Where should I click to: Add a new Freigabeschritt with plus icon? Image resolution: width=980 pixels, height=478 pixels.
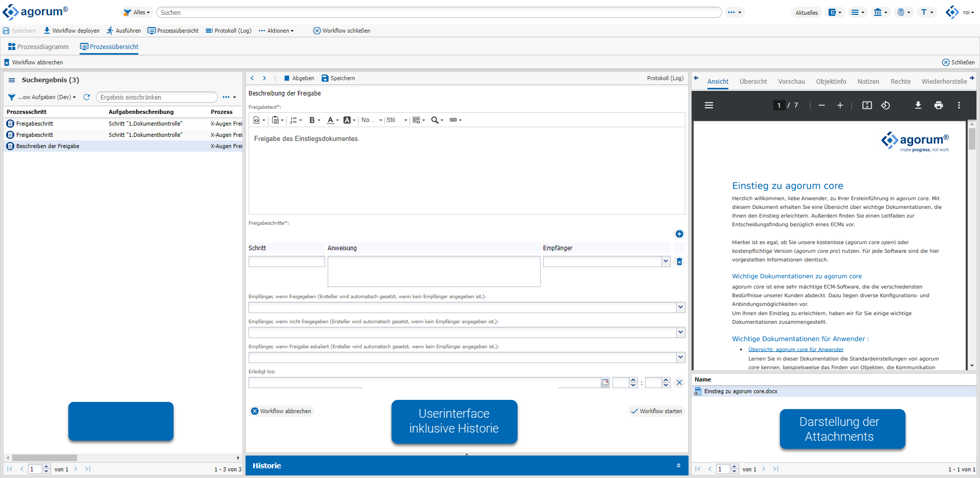coord(679,234)
